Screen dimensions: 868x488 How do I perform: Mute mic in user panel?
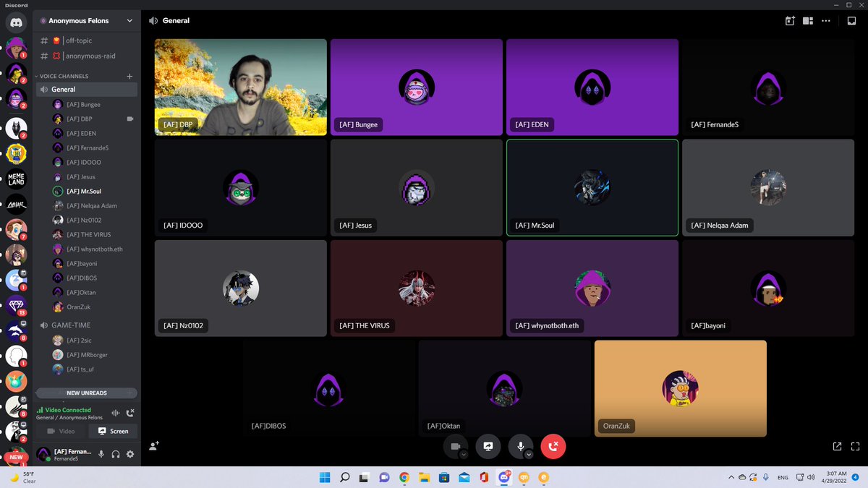[101, 454]
